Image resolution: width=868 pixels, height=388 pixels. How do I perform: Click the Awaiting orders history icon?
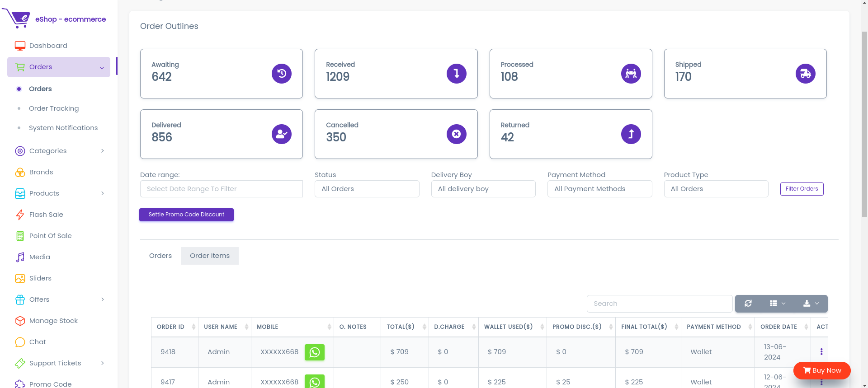[281, 74]
